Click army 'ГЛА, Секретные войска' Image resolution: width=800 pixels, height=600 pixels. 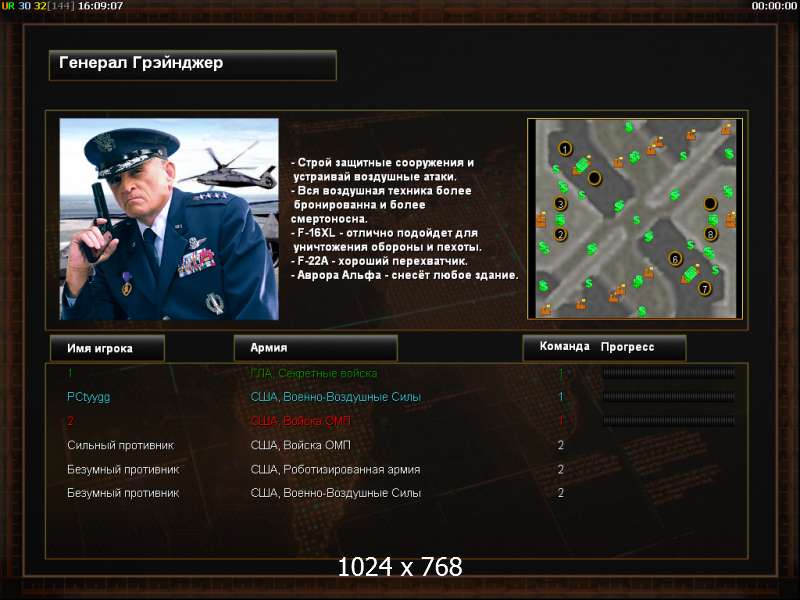point(314,373)
